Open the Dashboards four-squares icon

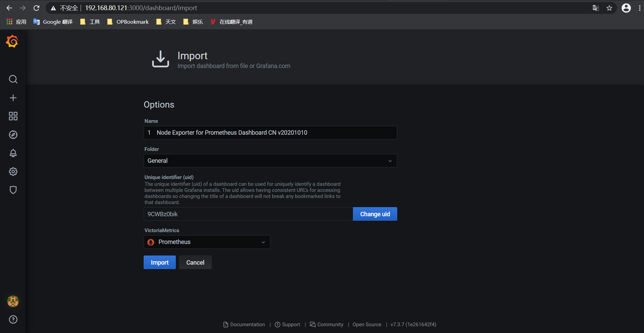pyautogui.click(x=13, y=116)
